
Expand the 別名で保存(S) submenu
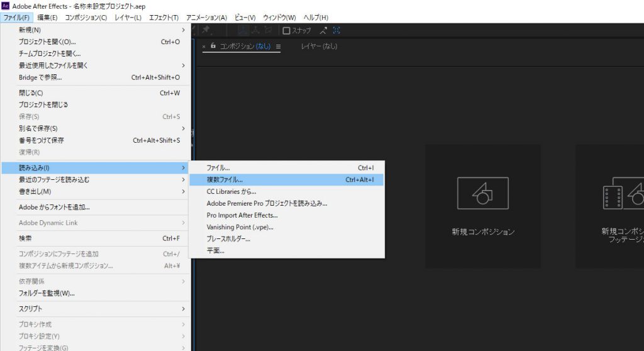[95, 128]
